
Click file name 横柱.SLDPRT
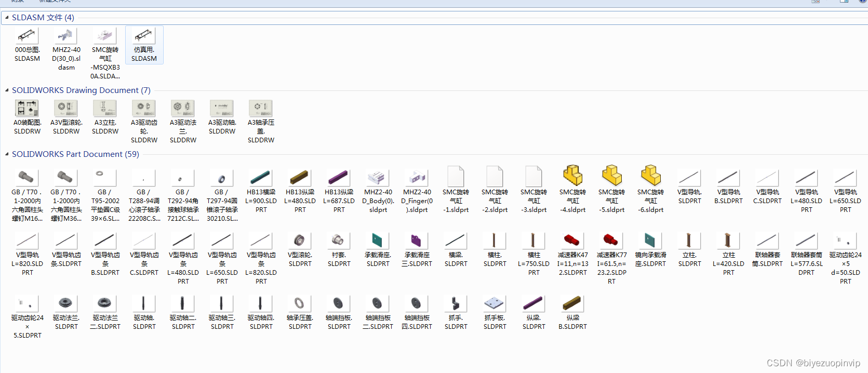point(495,259)
